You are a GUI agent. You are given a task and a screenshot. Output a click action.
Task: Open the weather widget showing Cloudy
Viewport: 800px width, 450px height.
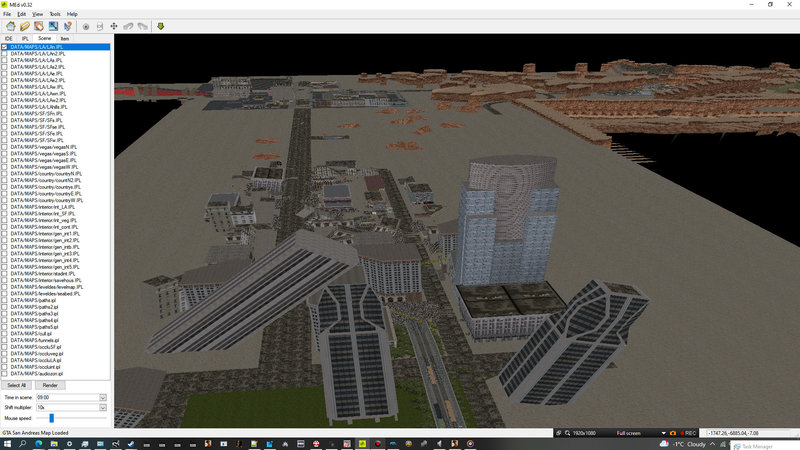point(683,444)
